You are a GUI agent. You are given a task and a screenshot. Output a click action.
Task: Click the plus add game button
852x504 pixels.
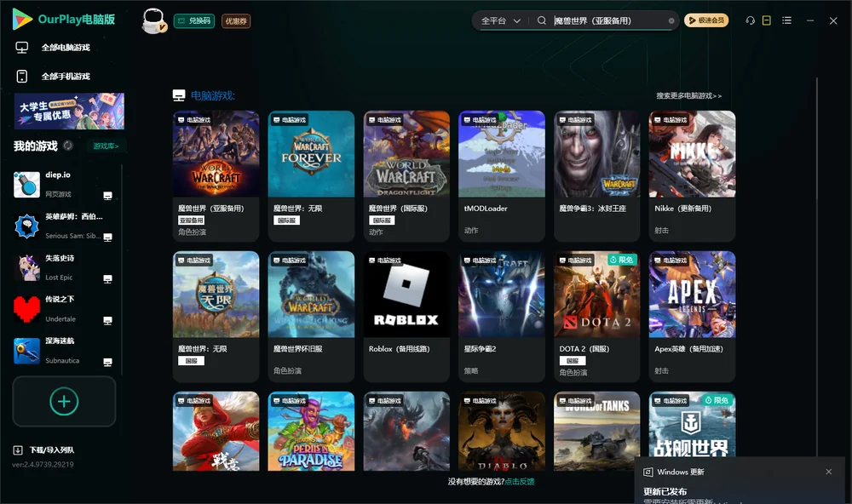pyautogui.click(x=64, y=401)
